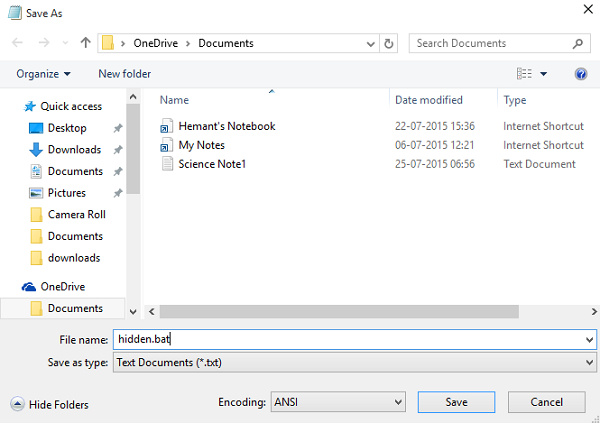
Task: Sort files by Date modified column
Action: point(428,100)
